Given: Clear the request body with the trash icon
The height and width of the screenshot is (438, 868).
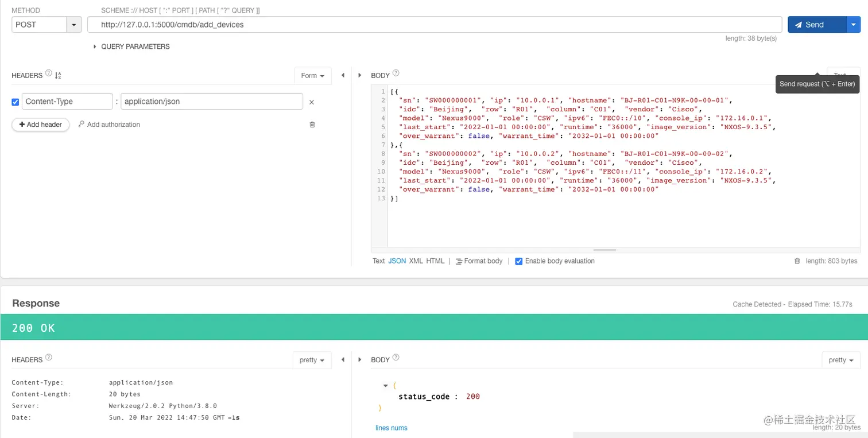Looking at the screenshot, I should pos(797,261).
